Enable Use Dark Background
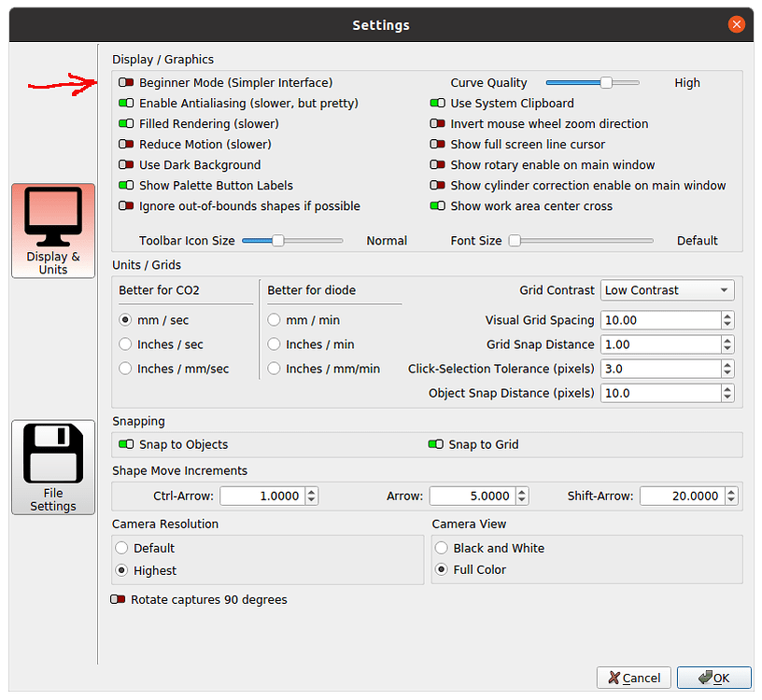This screenshot has width=762, height=700. [x=126, y=164]
